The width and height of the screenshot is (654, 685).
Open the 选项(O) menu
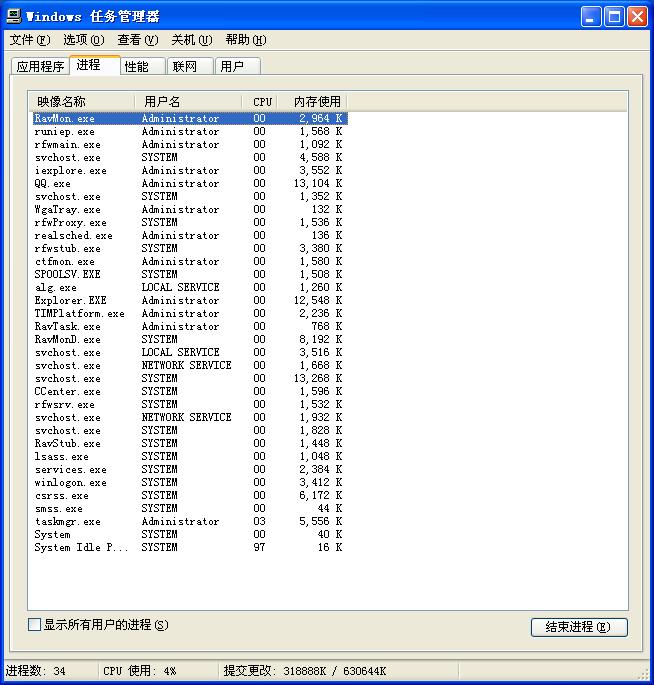point(83,40)
